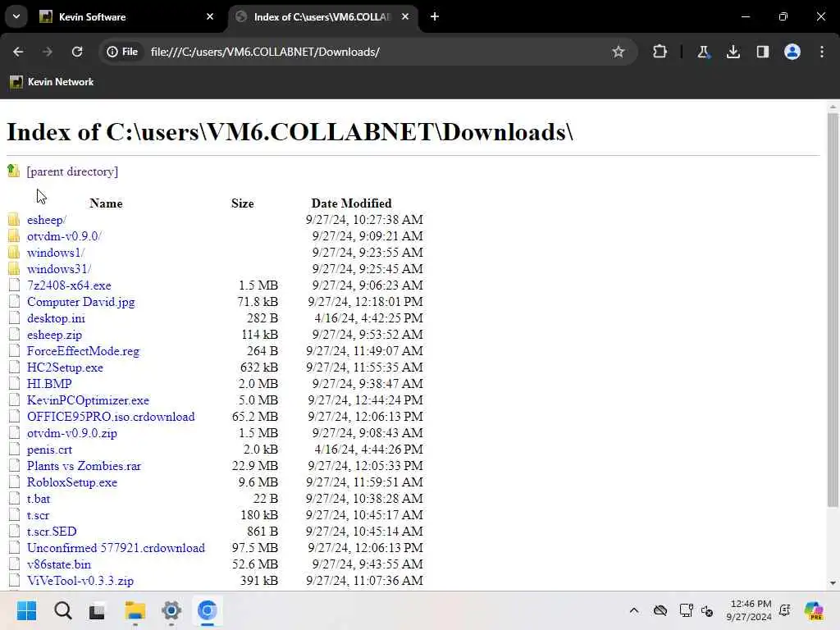Click the file icon beside RobloxSetup.exe
Image resolution: width=840 pixels, height=630 pixels.
click(x=15, y=482)
